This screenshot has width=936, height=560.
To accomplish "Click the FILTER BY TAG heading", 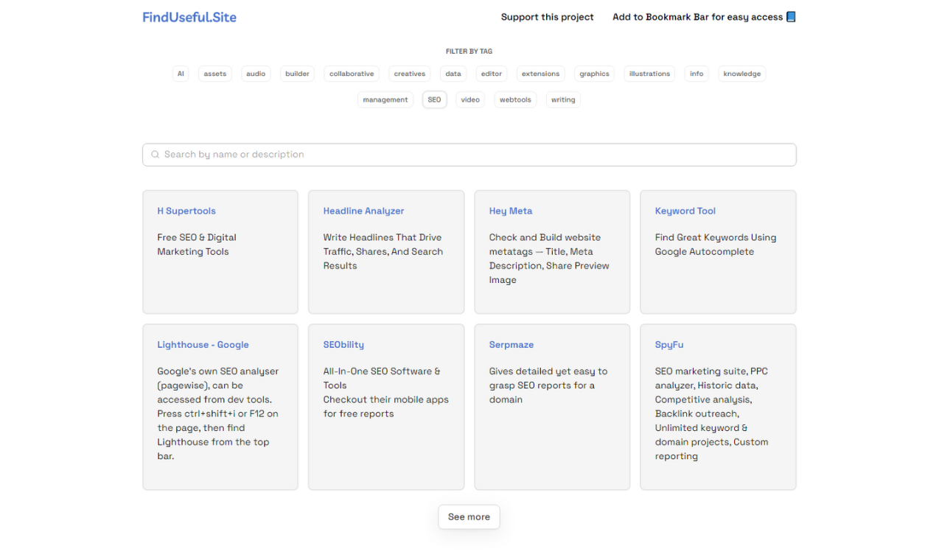I will pyautogui.click(x=469, y=52).
